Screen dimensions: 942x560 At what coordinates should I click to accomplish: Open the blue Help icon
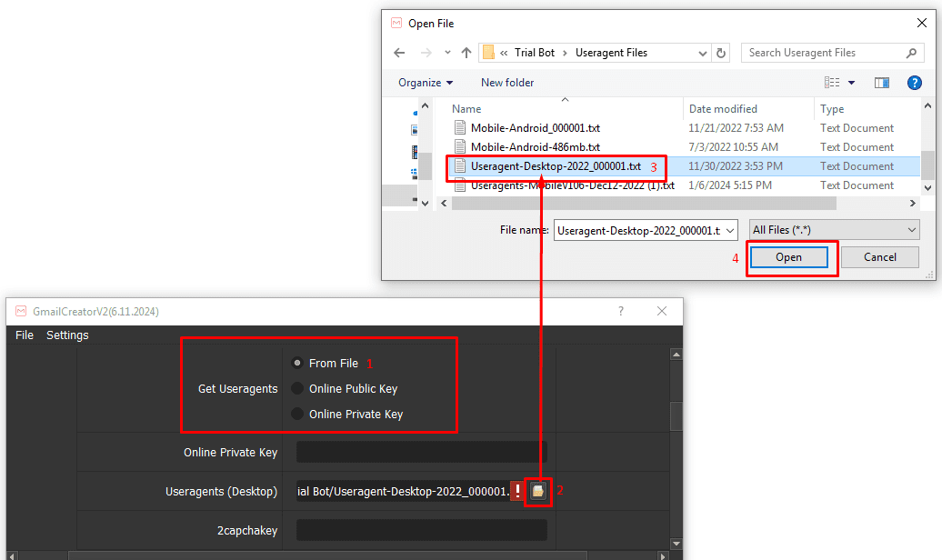(915, 83)
